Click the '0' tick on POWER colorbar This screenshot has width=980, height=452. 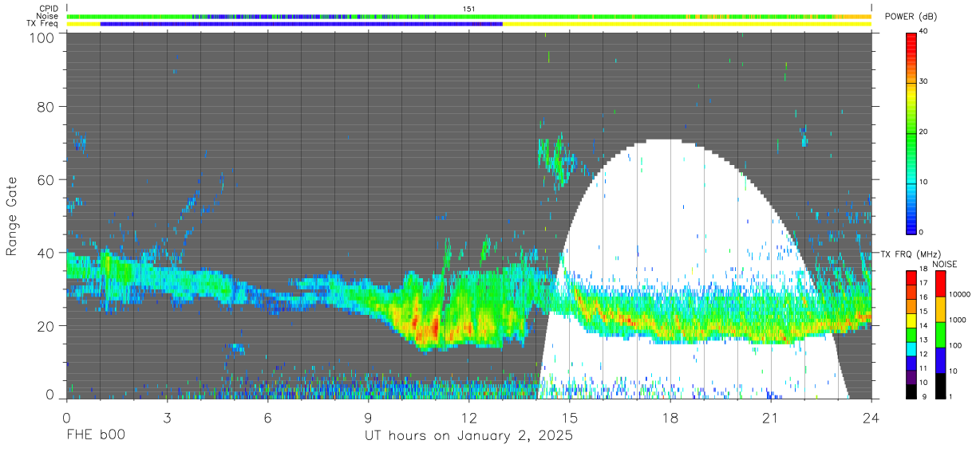click(923, 232)
